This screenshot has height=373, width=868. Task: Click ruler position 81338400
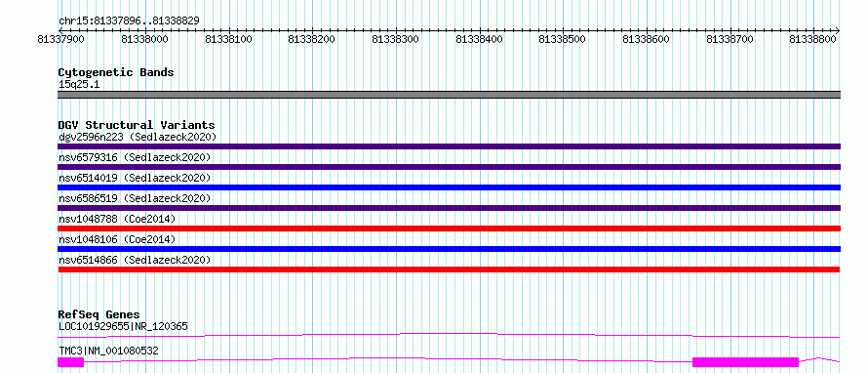(x=480, y=39)
